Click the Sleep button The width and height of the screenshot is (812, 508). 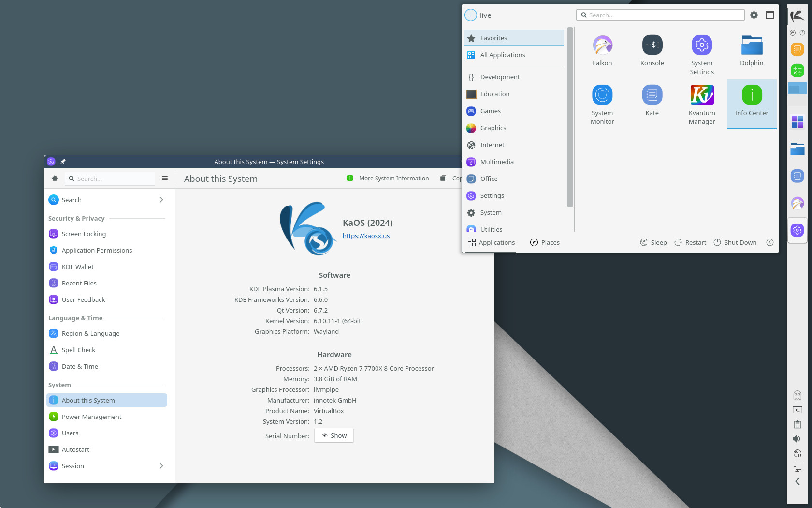click(653, 242)
